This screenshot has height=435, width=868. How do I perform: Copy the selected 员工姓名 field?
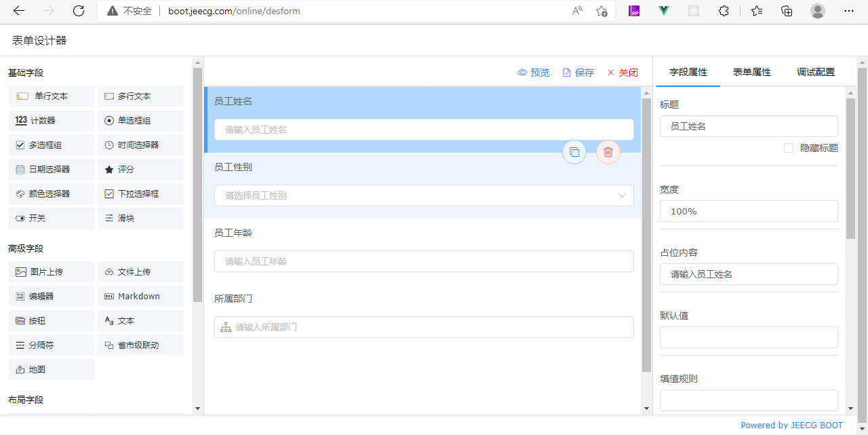click(574, 152)
